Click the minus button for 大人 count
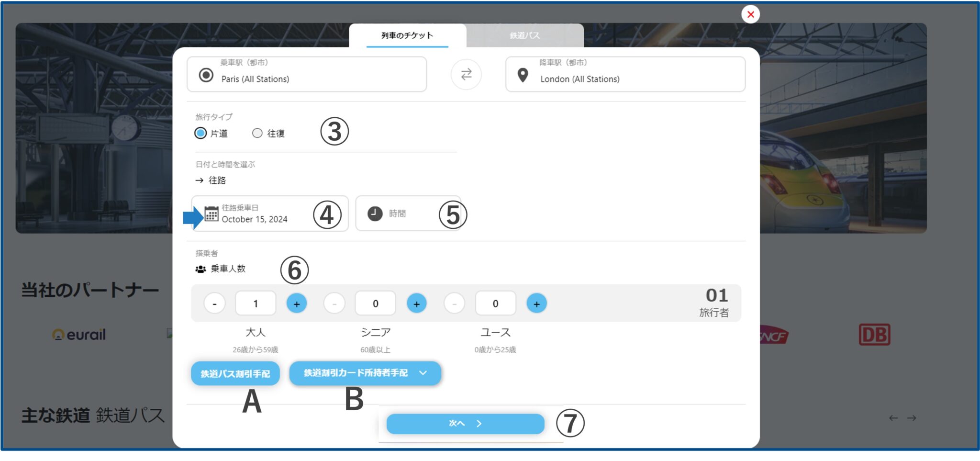 [x=214, y=304]
